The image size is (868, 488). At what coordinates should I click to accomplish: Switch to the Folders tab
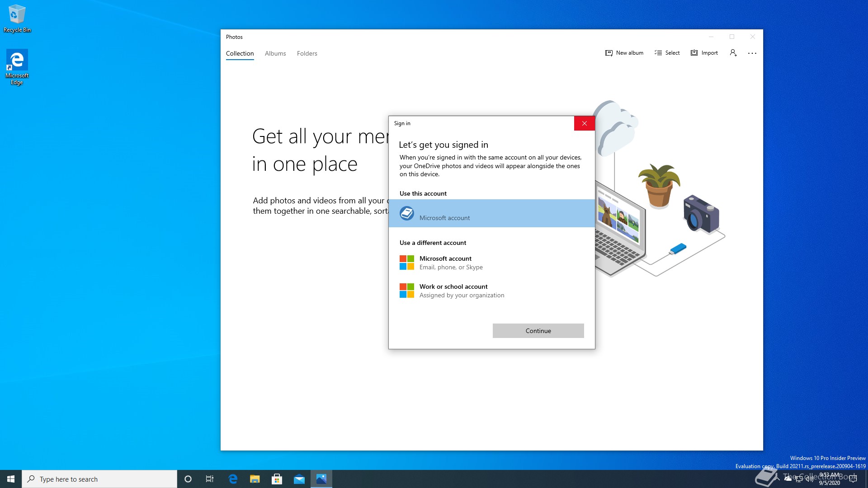click(x=307, y=53)
